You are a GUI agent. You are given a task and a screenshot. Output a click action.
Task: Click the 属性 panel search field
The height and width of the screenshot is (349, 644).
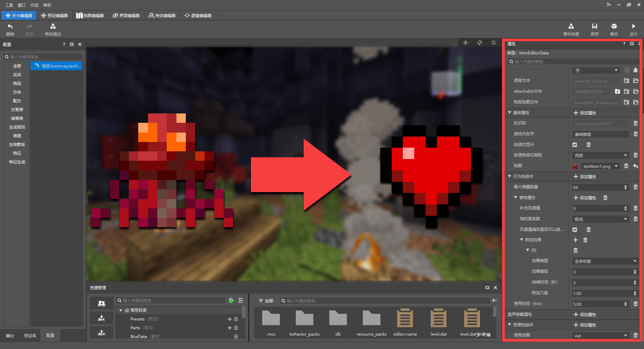(x=573, y=61)
